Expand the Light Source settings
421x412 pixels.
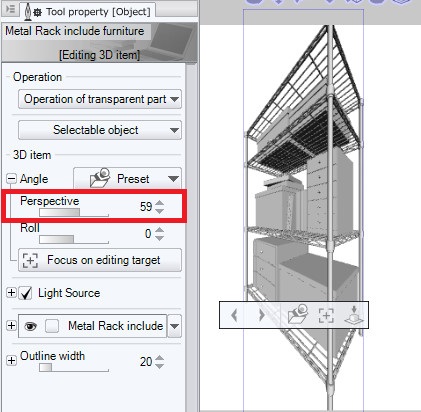(11, 293)
